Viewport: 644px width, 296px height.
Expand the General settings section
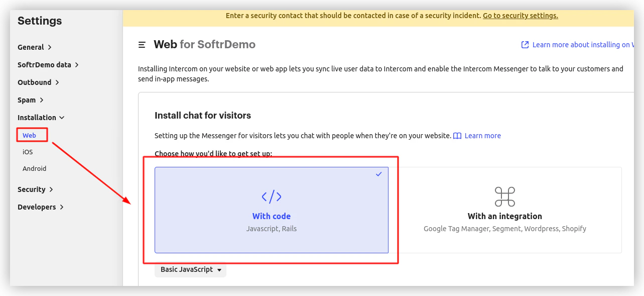[x=35, y=47]
